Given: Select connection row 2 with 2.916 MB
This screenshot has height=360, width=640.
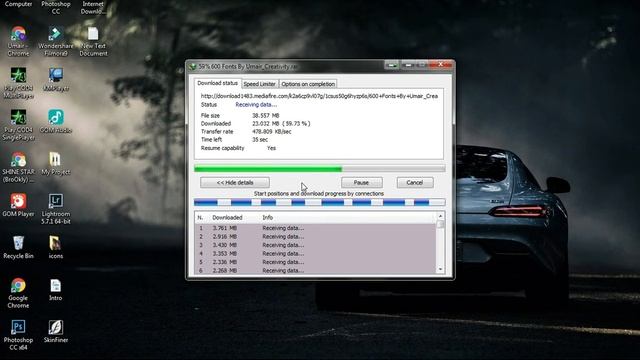Looking at the screenshot, I should click(x=316, y=236).
